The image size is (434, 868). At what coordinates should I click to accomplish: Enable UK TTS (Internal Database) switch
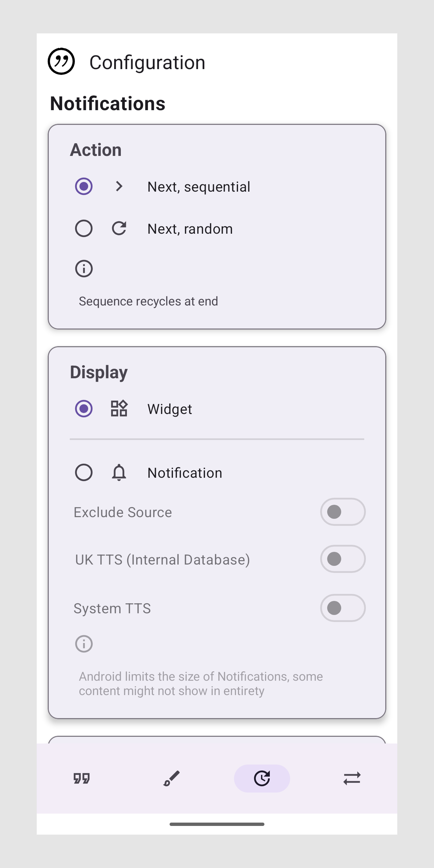click(x=343, y=559)
